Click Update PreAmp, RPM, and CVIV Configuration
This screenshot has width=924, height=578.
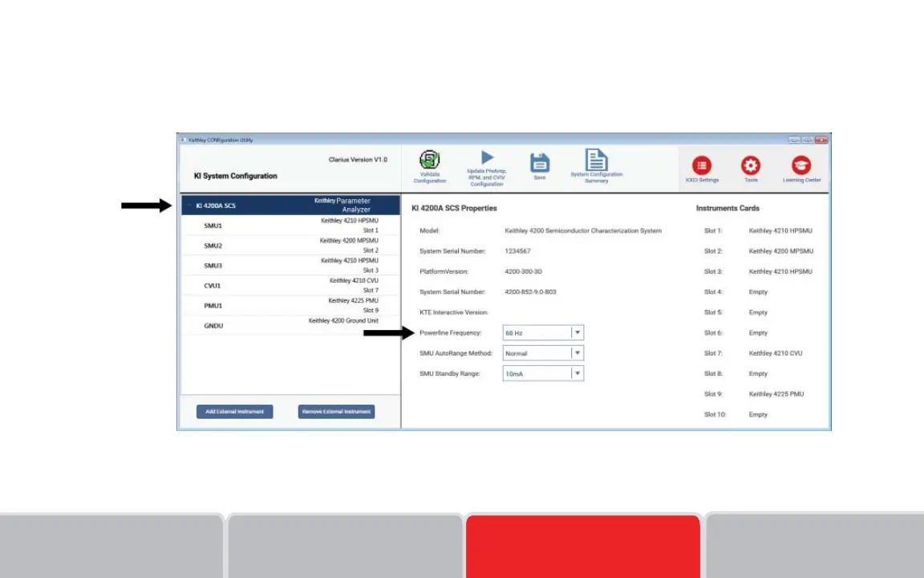[487, 168]
